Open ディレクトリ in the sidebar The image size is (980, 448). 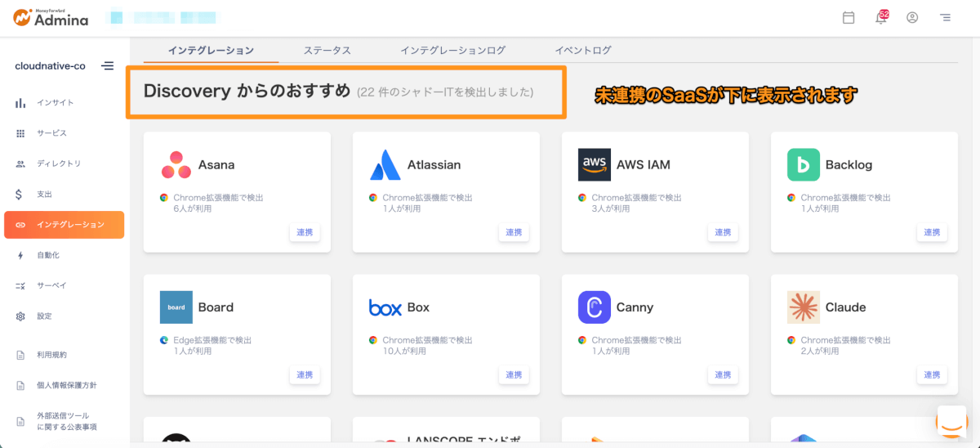[64, 164]
